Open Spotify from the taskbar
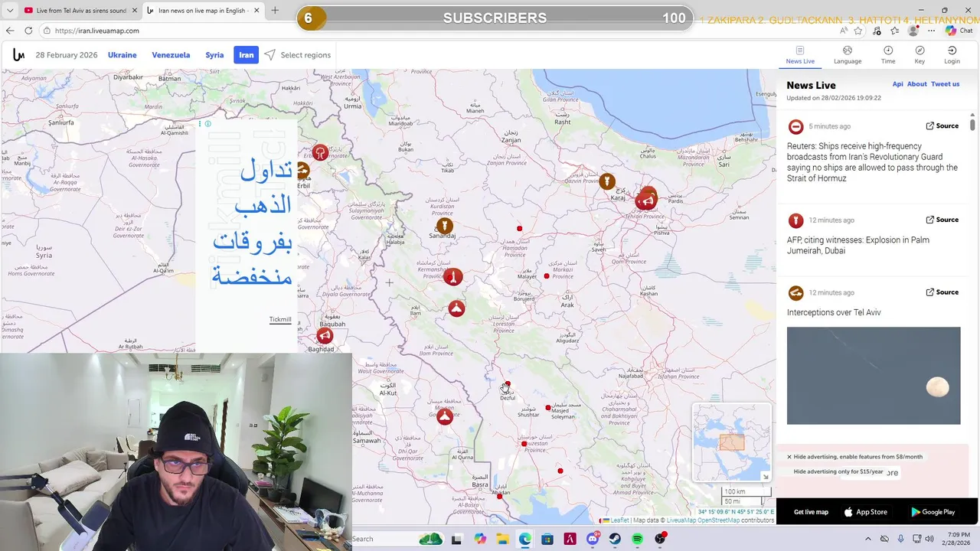Screen dimensions: 980x551 click(637, 539)
